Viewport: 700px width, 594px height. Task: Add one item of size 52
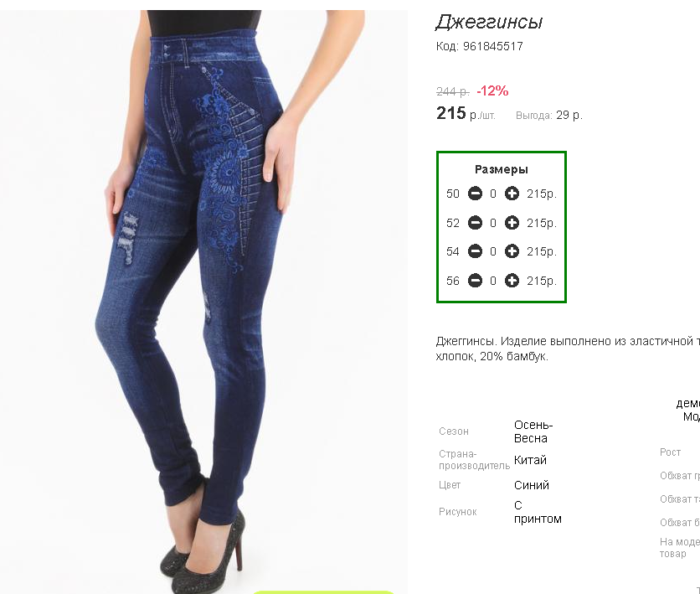tap(512, 222)
